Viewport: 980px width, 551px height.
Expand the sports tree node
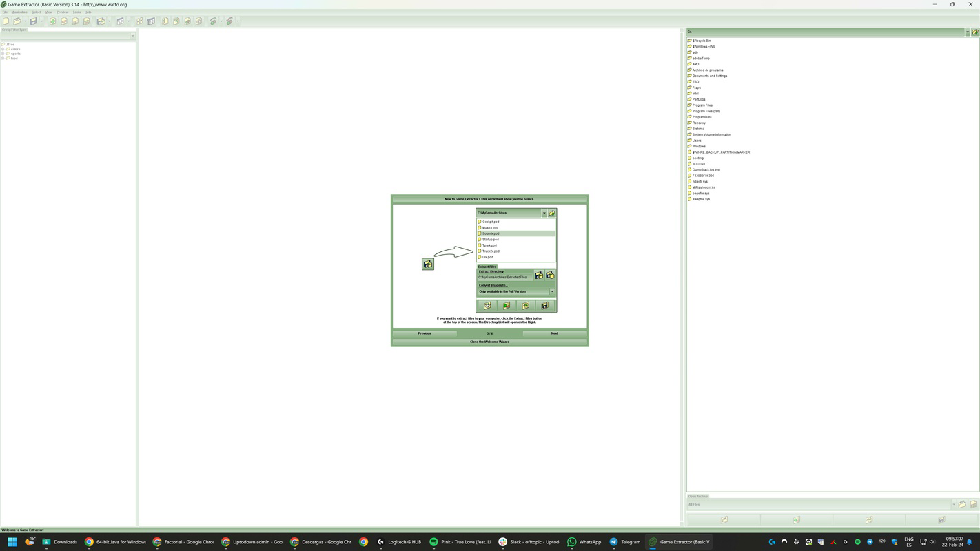[x=3, y=54]
